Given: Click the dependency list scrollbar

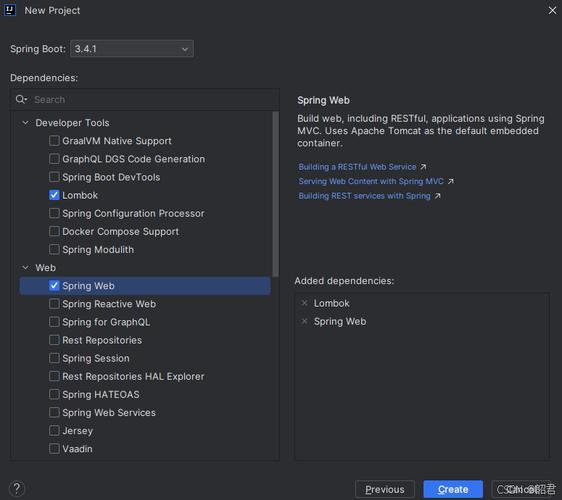Looking at the screenshot, I should click(275, 194).
